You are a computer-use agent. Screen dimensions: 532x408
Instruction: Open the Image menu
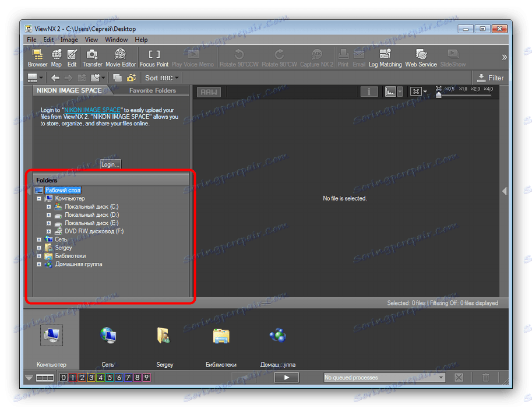tap(69, 40)
